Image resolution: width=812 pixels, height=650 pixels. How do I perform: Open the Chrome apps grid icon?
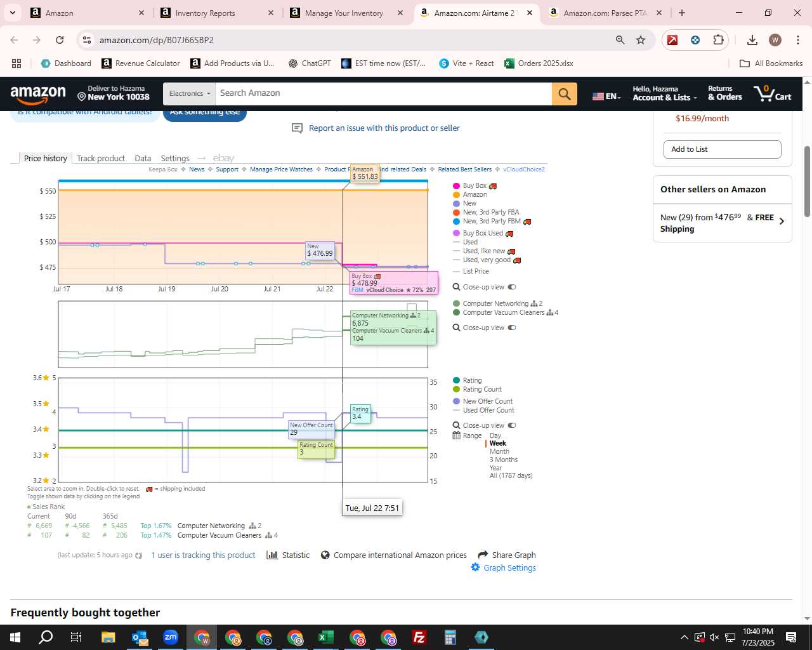[x=16, y=63]
